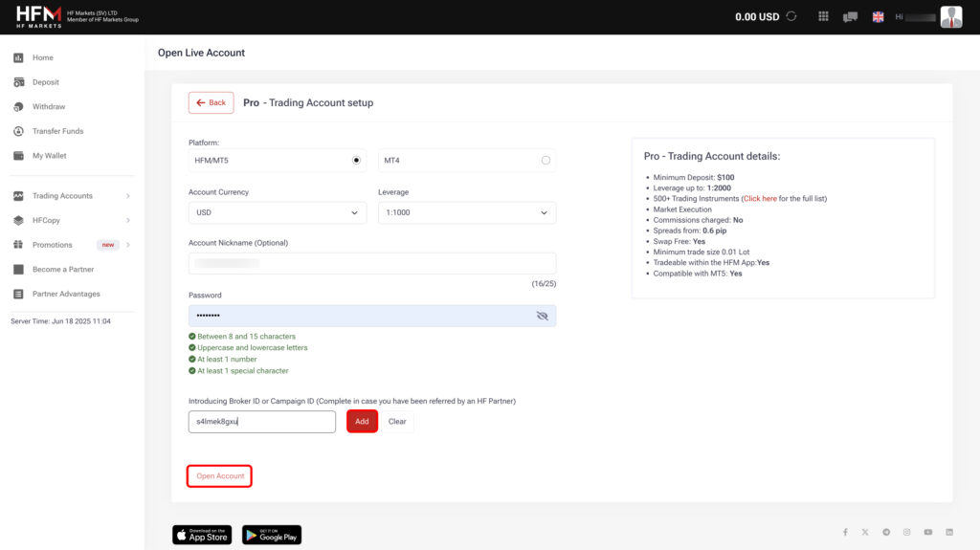
Task: Refresh the USD balance icon
Action: (x=791, y=17)
